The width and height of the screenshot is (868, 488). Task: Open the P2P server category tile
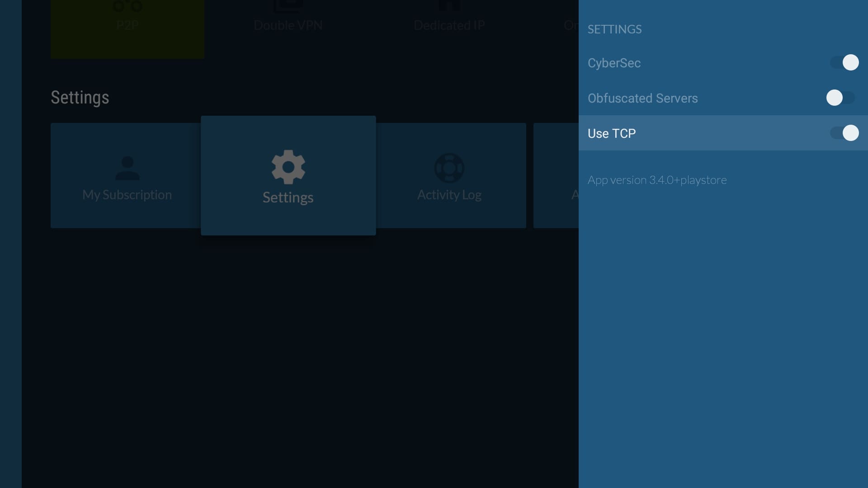click(127, 29)
